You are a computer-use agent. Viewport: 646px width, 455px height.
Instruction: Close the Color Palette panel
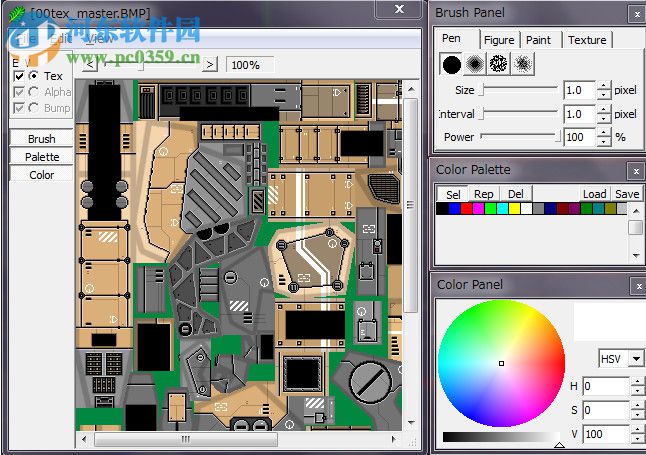[x=637, y=171]
